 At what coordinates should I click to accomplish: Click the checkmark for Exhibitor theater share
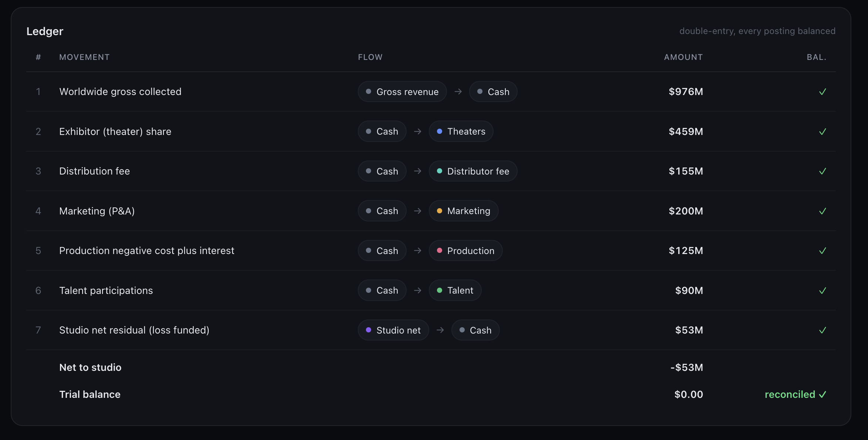(x=822, y=132)
